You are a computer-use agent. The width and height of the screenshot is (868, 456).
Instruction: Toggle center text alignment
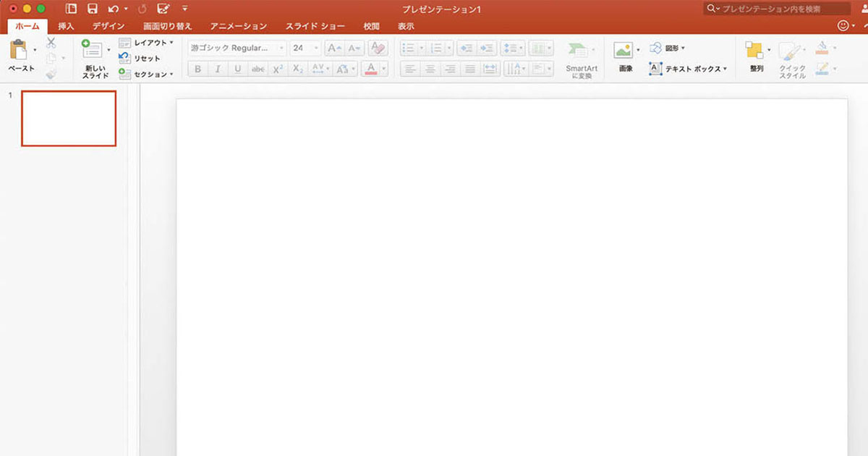[430, 69]
